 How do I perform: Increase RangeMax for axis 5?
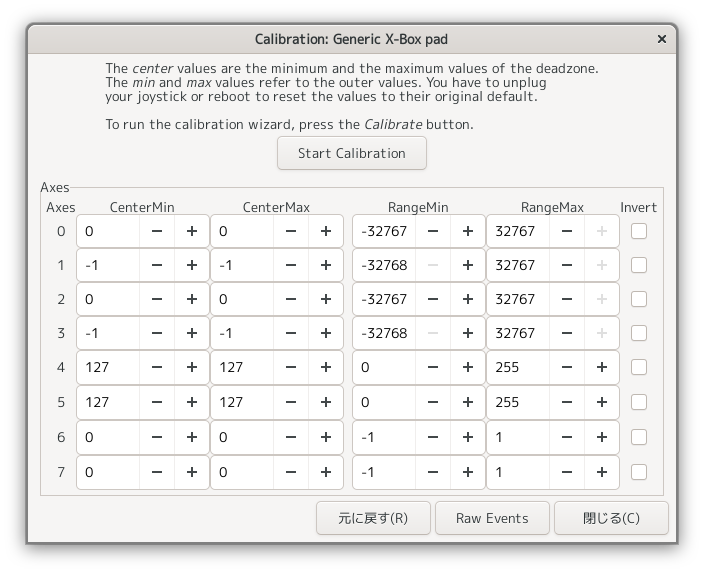602,402
